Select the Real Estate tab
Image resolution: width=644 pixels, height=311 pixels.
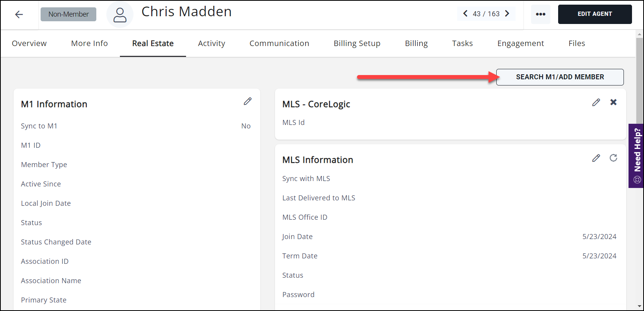[x=153, y=43]
